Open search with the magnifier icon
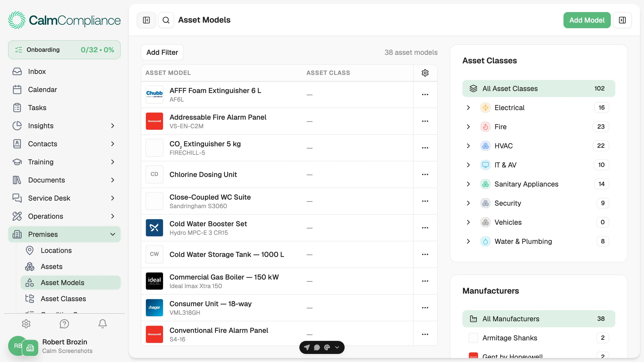The width and height of the screenshot is (644, 362). pos(166,20)
